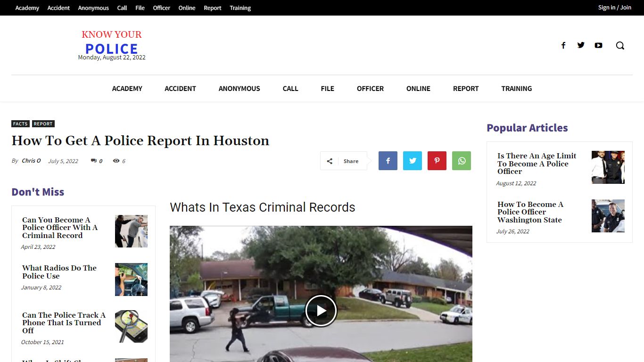
Task: Select ONLINE in main navigation
Action: 419,88
